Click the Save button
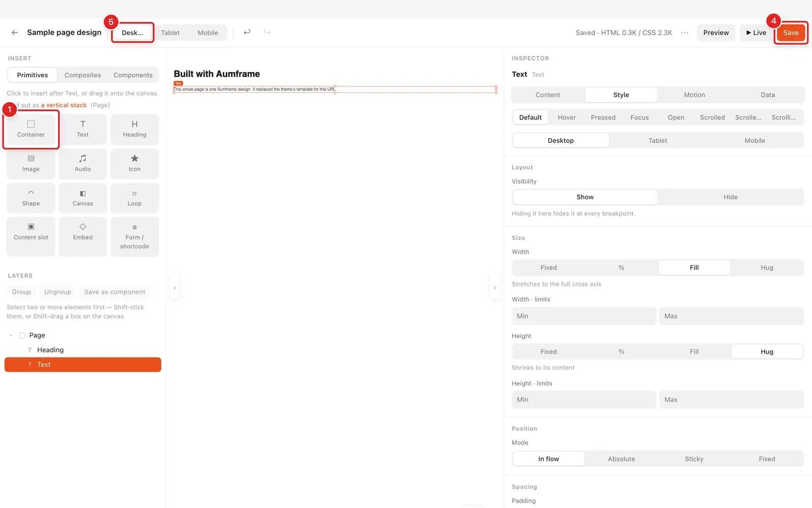The width and height of the screenshot is (812, 508). [791, 33]
